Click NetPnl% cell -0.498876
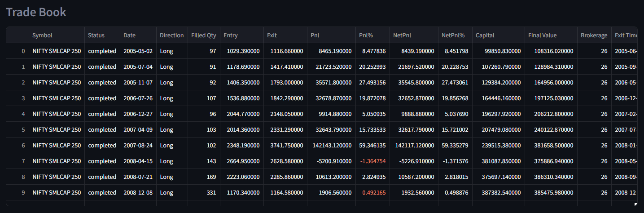This screenshot has width=644, height=213. click(455, 193)
